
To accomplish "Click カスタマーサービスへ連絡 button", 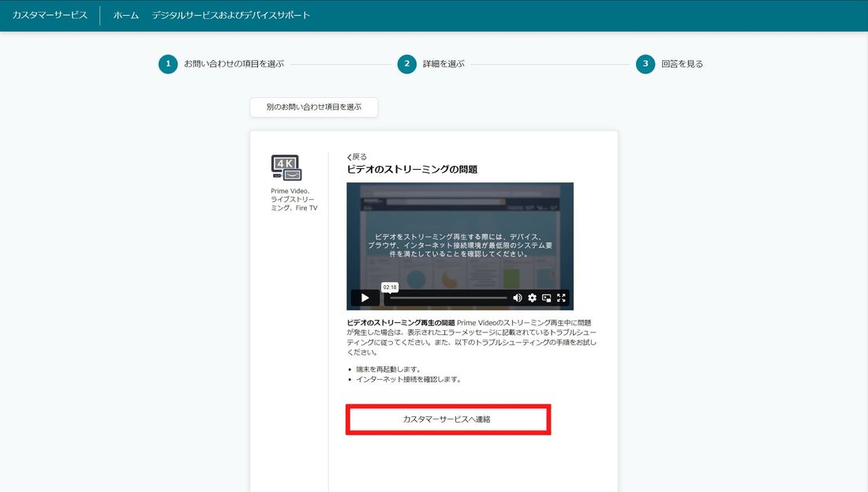I will pyautogui.click(x=448, y=419).
